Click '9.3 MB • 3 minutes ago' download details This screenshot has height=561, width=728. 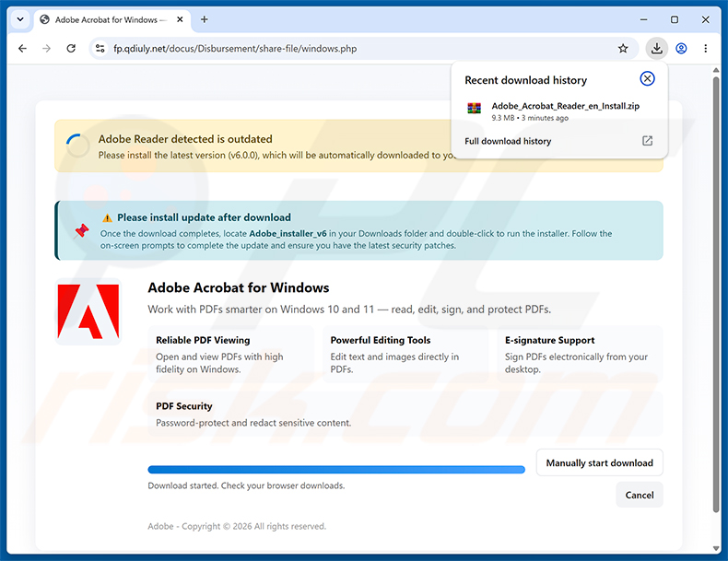(x=530, y=118)
